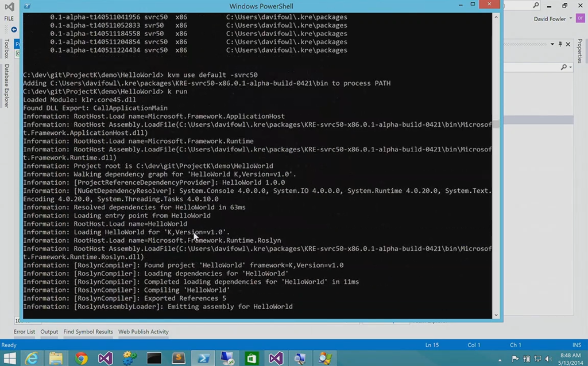Click the purple DF account avatar
Viewport: 588px width, 366px height.
[x=581, y=18]
